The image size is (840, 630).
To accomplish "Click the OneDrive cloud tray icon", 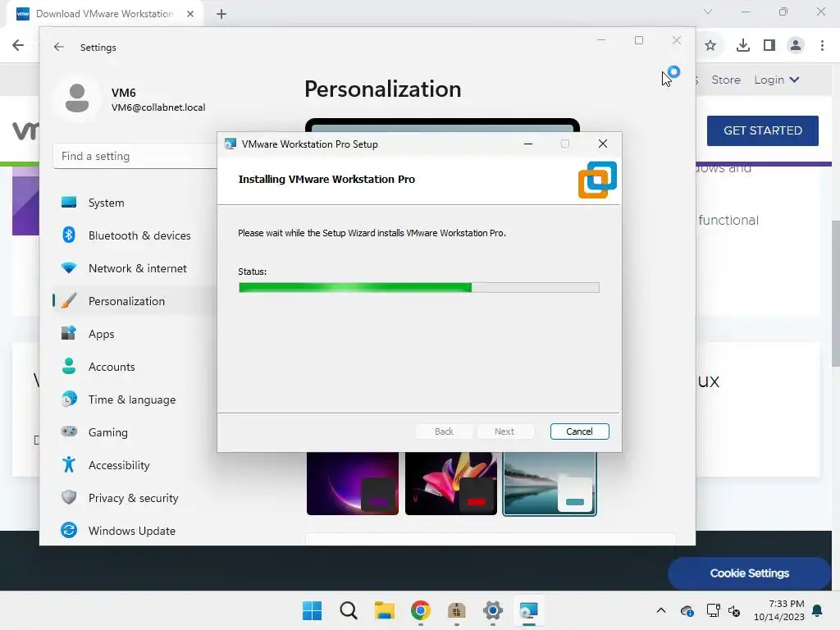I will click(x=687, y=610).
